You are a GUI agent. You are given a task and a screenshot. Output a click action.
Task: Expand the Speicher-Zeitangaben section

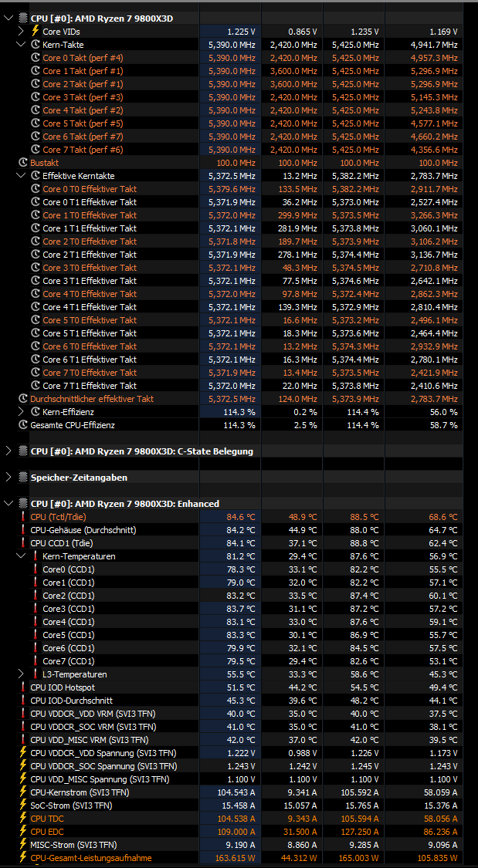[x=8, y=477]
